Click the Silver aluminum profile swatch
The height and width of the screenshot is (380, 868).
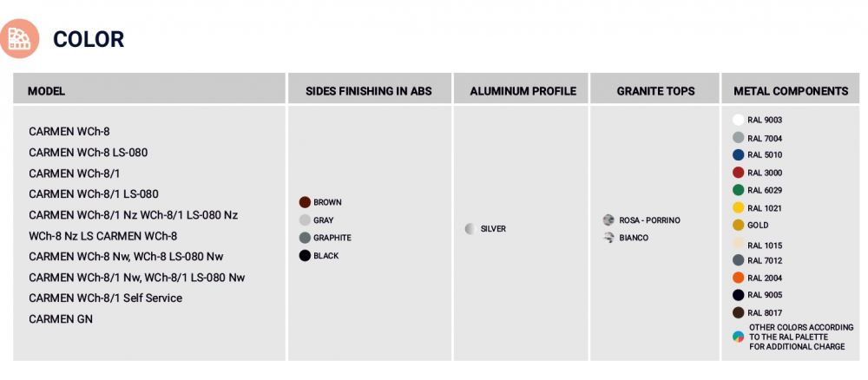[x=470, y=229]
